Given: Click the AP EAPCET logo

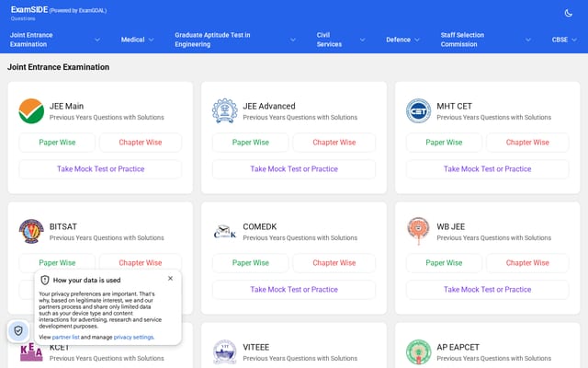Looking at the screenshot, I should coord(419,351).
